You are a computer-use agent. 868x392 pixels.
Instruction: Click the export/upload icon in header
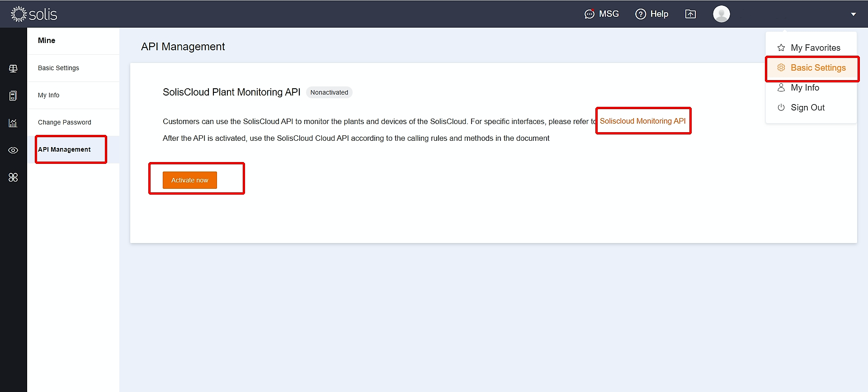[690, 14]
